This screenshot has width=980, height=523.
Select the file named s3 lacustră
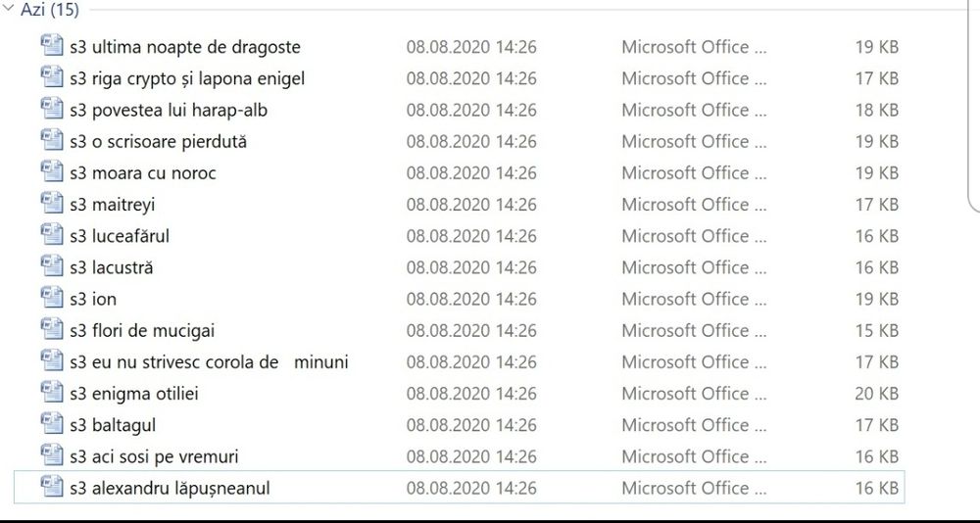click(x=111, y=267)
